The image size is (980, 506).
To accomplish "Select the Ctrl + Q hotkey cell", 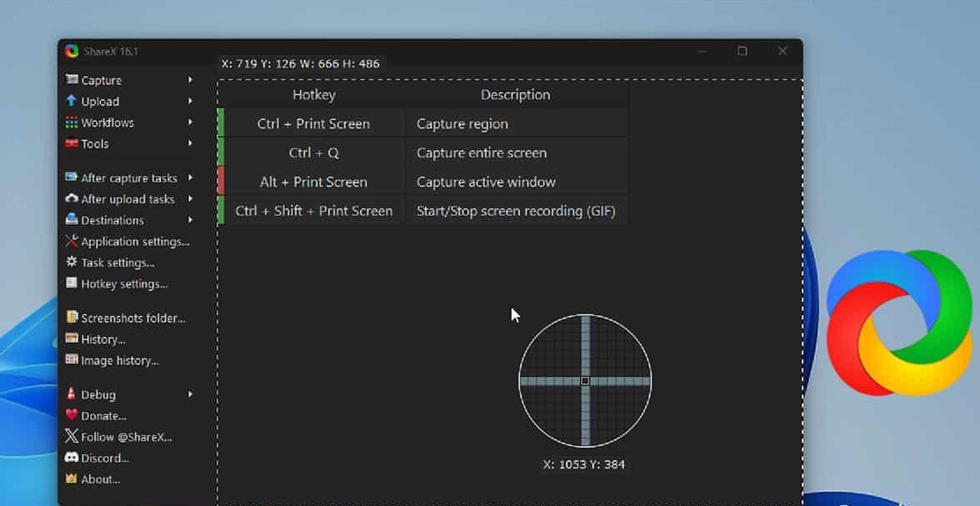I will pos(313,152).
